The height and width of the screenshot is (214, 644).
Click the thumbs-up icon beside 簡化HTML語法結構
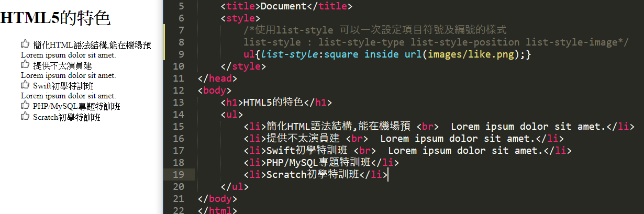click(25, 44)
